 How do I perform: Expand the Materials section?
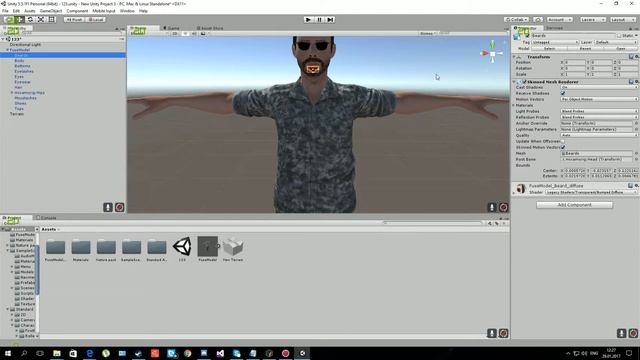[x=514, y=105]
